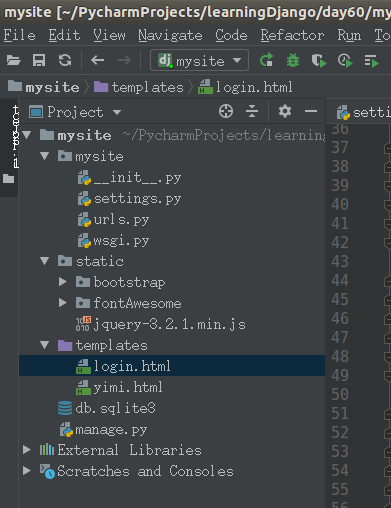Open the Refactor menu
Image resolution: width=391 pixels, height=508 pixels.
(x=292, y=35)
